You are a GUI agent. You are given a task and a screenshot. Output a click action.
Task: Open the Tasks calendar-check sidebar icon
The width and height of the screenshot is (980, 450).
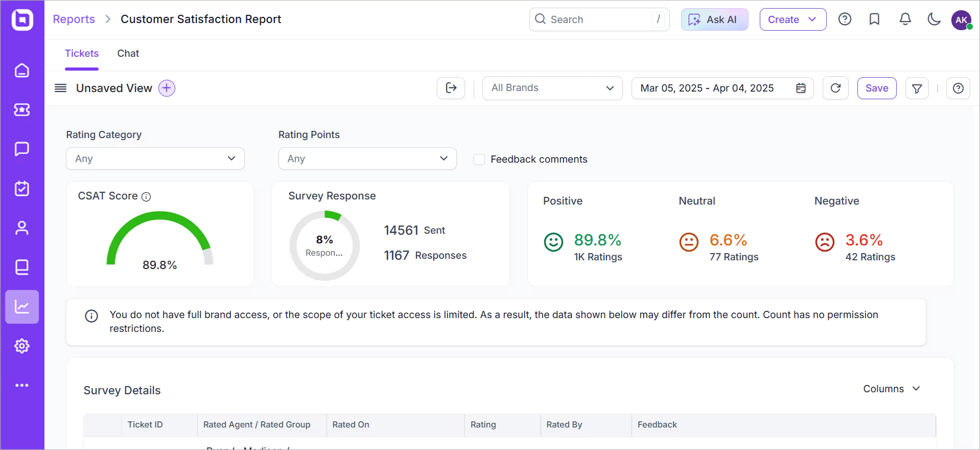(22, 188)
